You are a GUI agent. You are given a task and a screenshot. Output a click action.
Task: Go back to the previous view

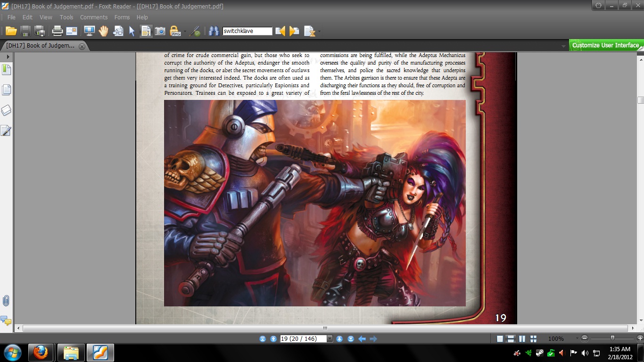click(362, 338)
